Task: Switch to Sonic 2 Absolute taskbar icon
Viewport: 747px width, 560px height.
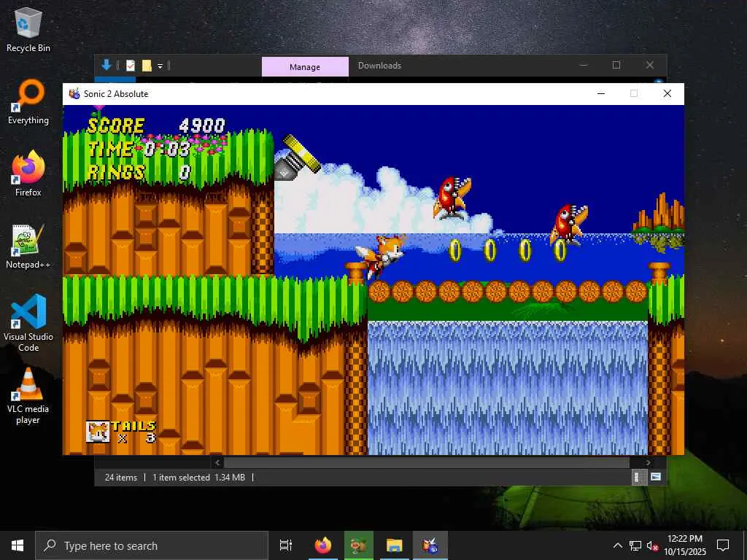Action: click(x=430, y=545)
